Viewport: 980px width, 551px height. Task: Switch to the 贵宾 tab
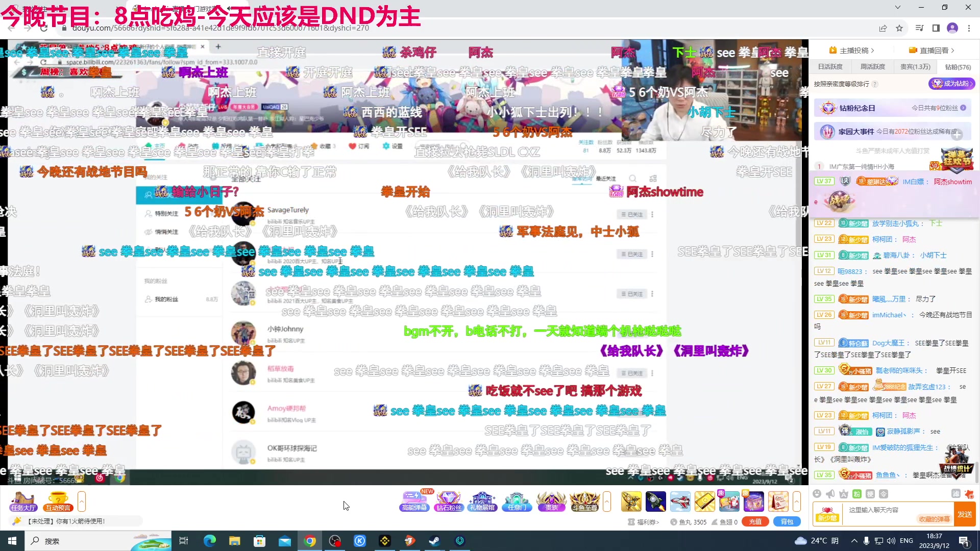915,66
